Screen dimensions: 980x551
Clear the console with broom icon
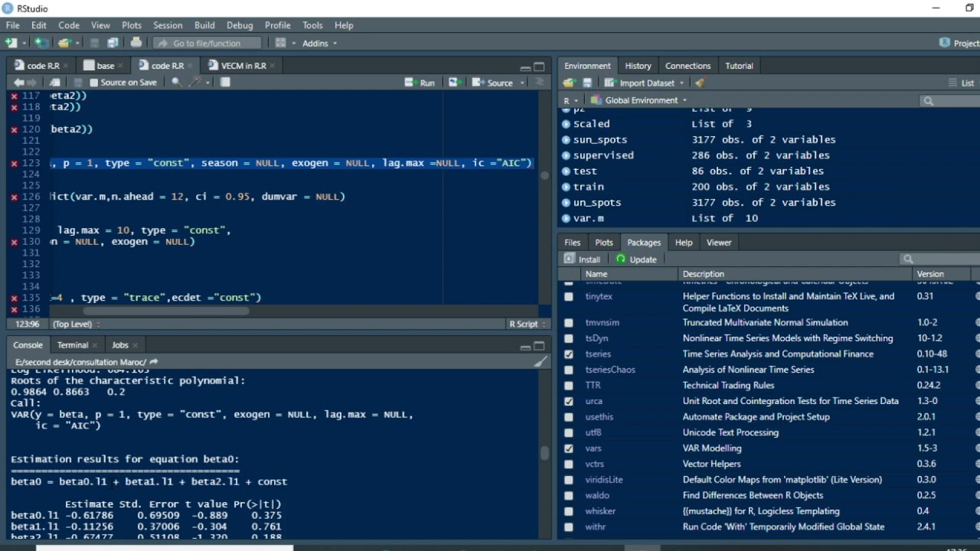541,362
